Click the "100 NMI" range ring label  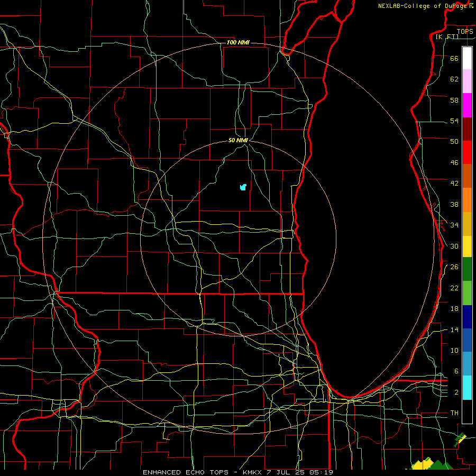pos(238,42)
